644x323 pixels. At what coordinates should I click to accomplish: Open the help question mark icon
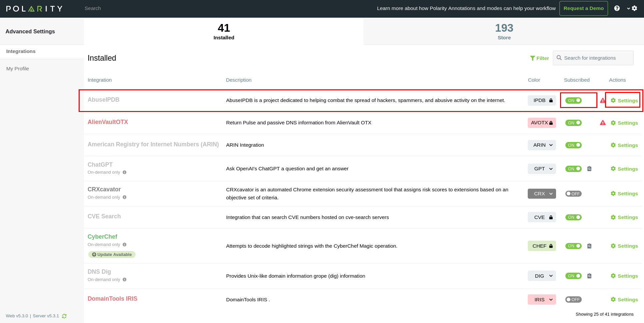617,8
